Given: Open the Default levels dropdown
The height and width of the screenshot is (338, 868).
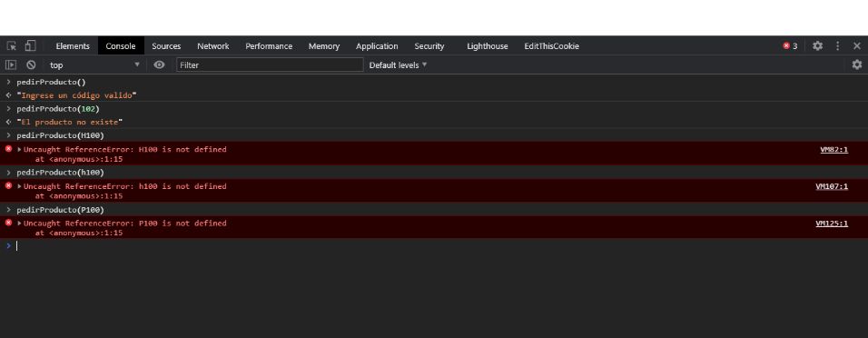Looking at the screenshot, I should coord(398,65).
